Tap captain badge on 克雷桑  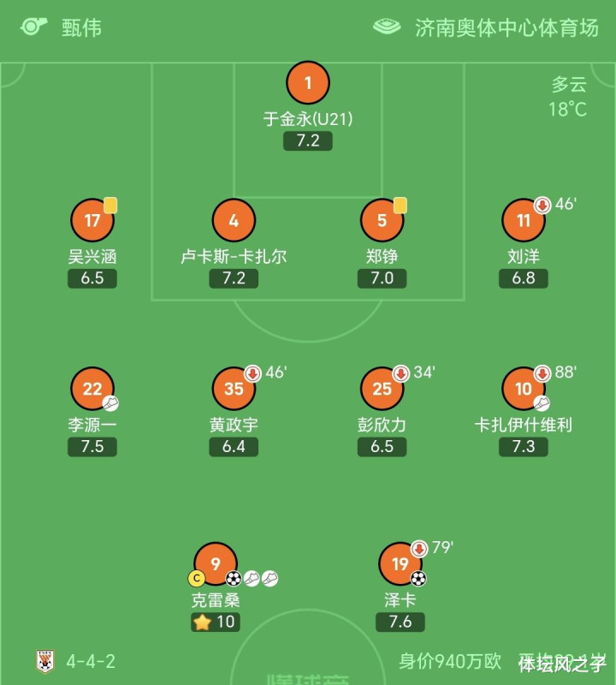(x=197, y=579)
